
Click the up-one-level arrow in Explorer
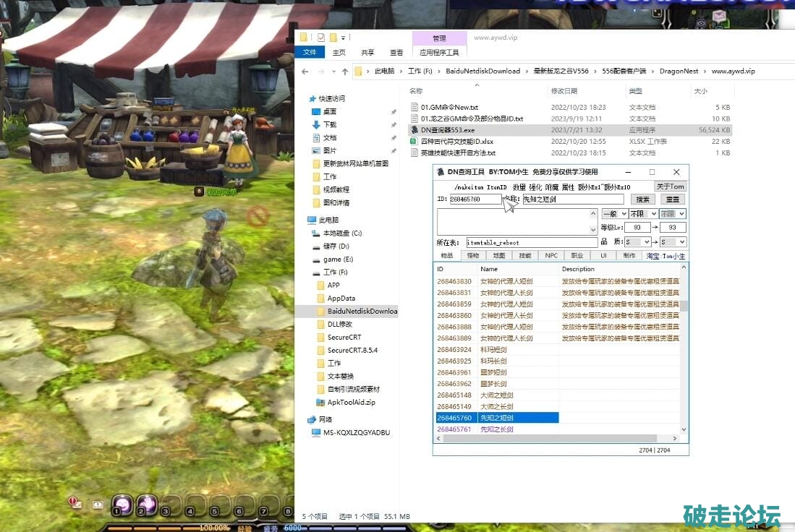tap(344, 72)
